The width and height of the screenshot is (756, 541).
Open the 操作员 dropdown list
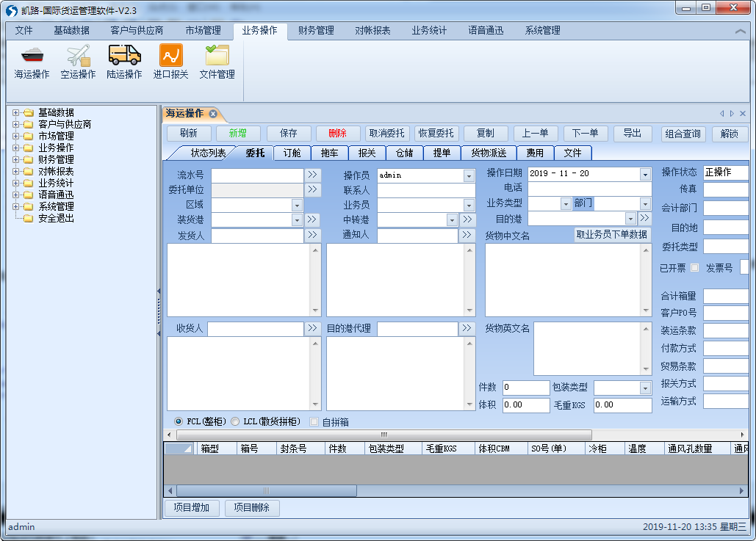click(x=469, y=175)
